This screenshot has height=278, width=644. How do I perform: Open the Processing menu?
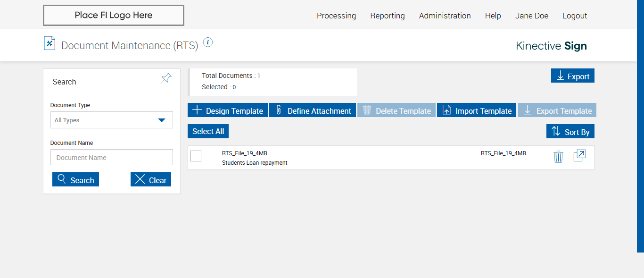click(x=336, y=16)
